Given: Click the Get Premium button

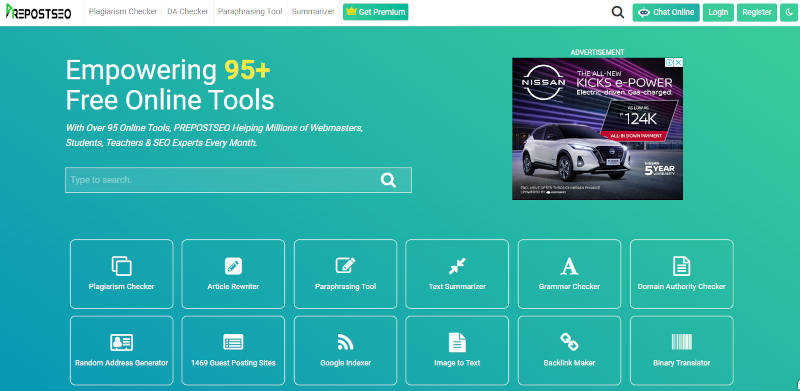Looking at the screenshot, I should pyautogui.click(x=376, y=12).
